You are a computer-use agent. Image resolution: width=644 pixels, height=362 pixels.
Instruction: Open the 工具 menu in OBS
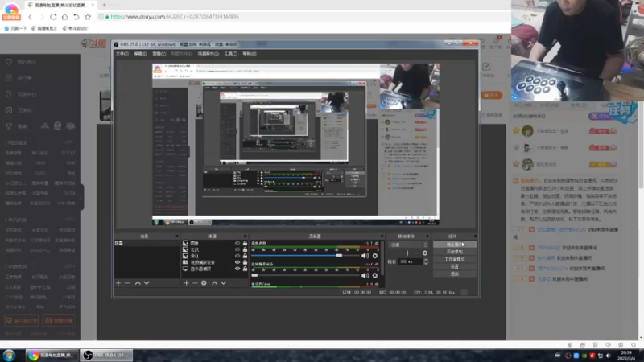[x=230, y=54]
